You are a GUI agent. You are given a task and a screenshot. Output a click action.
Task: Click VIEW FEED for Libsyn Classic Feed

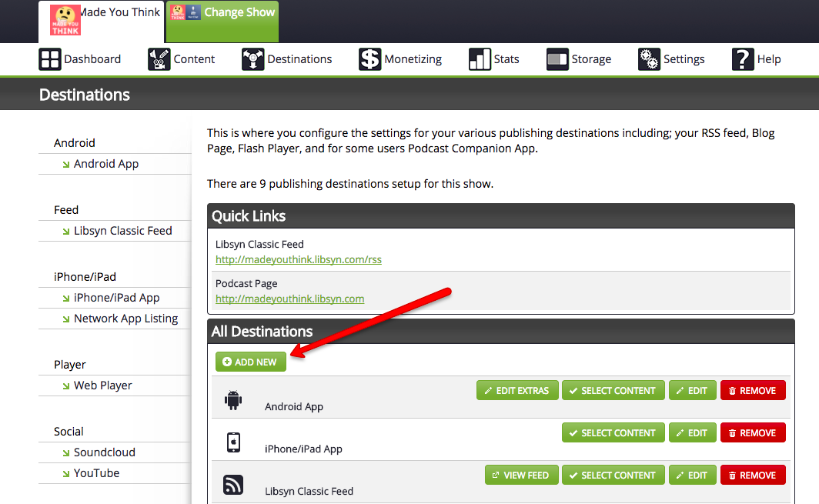pos(521,476)
